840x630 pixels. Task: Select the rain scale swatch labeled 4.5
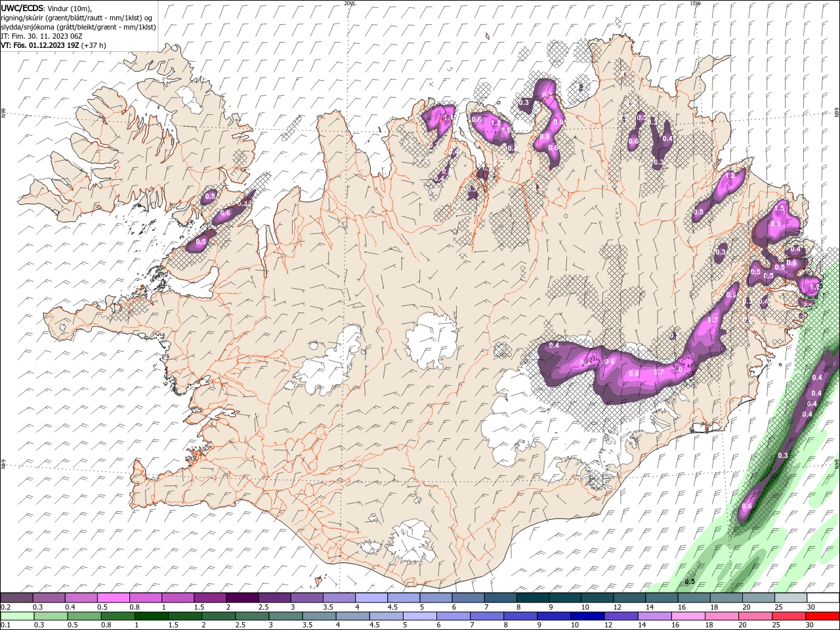(x=386, y=616)
